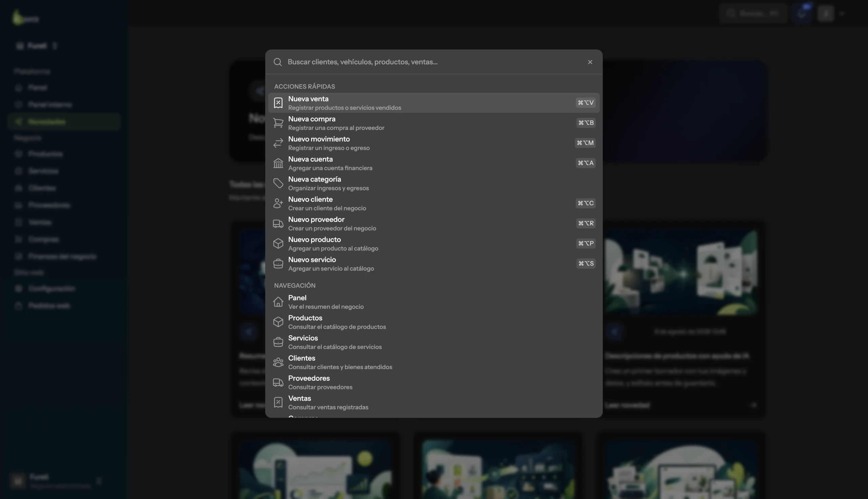The image size is (868, 499).
Task: Select the Nuevo servicio action
Action: pos(434,264)
